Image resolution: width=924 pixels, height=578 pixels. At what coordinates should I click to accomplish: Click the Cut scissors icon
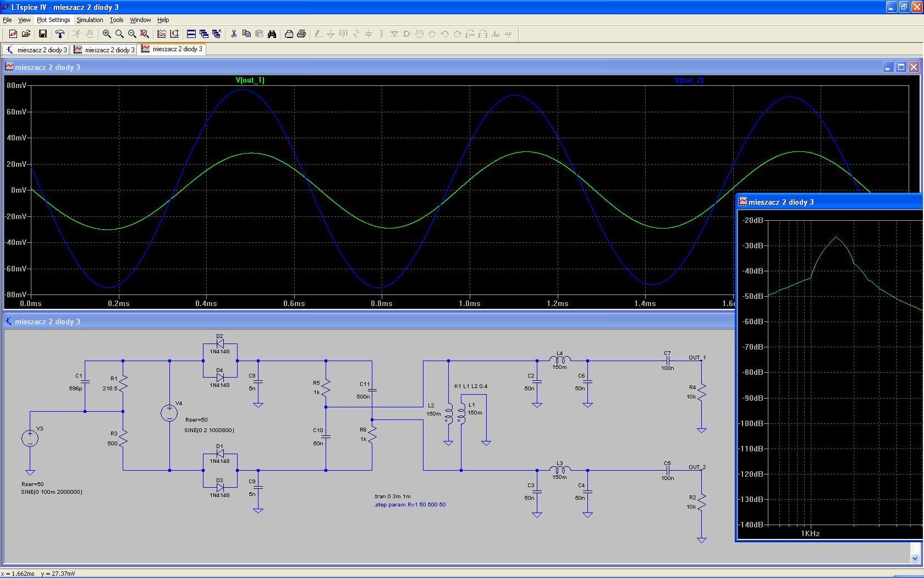coord(234,34)
